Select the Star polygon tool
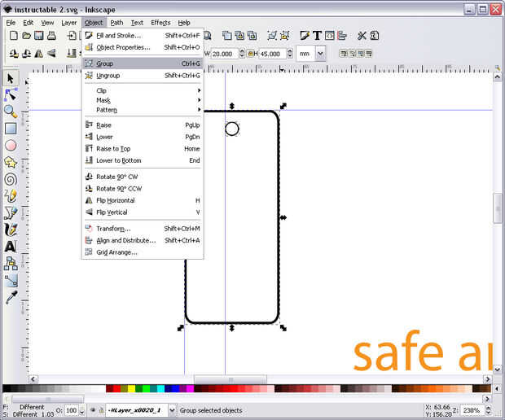 [x=11, y=163]
